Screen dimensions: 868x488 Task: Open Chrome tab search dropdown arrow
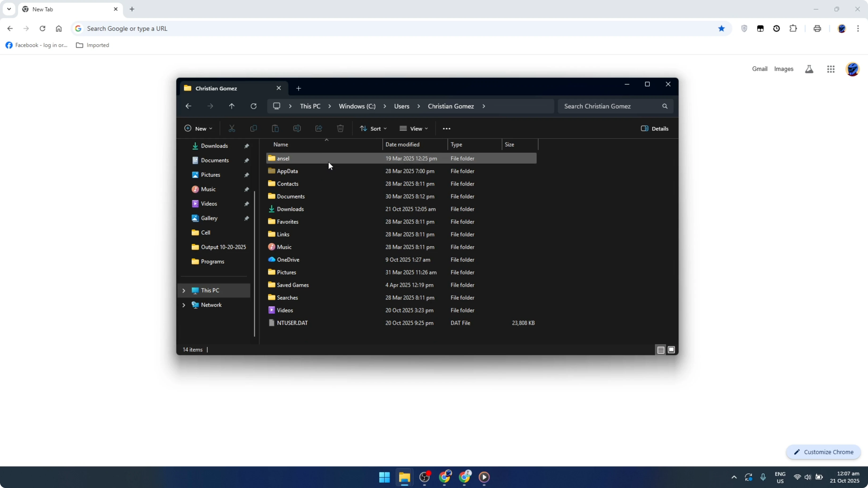(9, 9)
